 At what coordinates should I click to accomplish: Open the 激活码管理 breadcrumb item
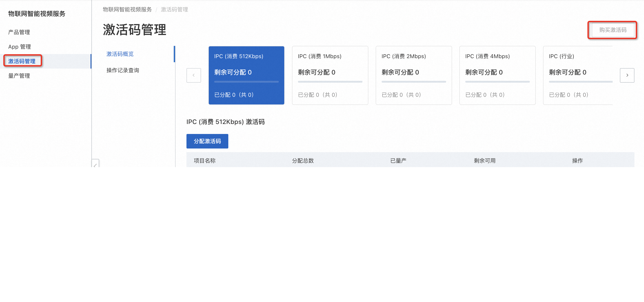coord(174,10)
